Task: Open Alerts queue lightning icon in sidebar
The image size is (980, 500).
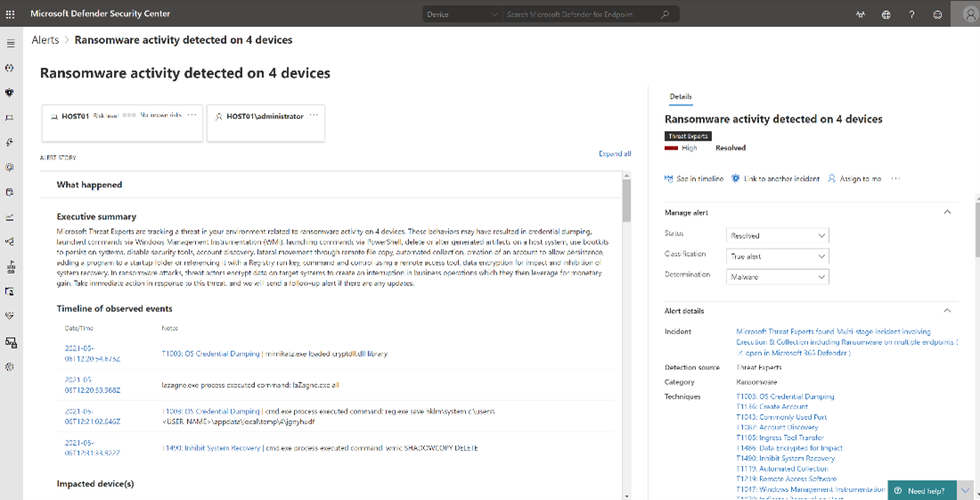Action: click(x=10, y=143)
